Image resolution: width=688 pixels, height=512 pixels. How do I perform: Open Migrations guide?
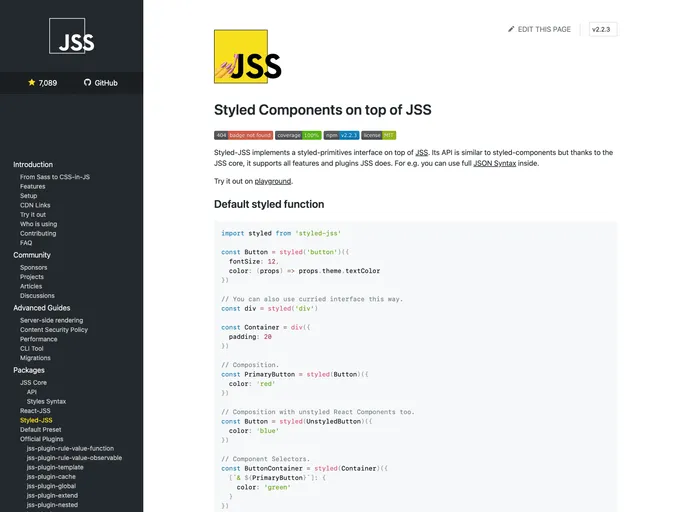coord(35,358)
